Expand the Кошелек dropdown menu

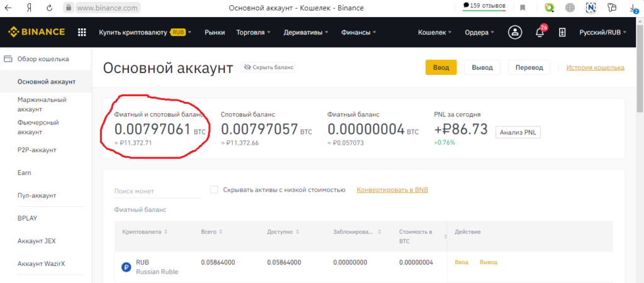[x=435, y=32]
